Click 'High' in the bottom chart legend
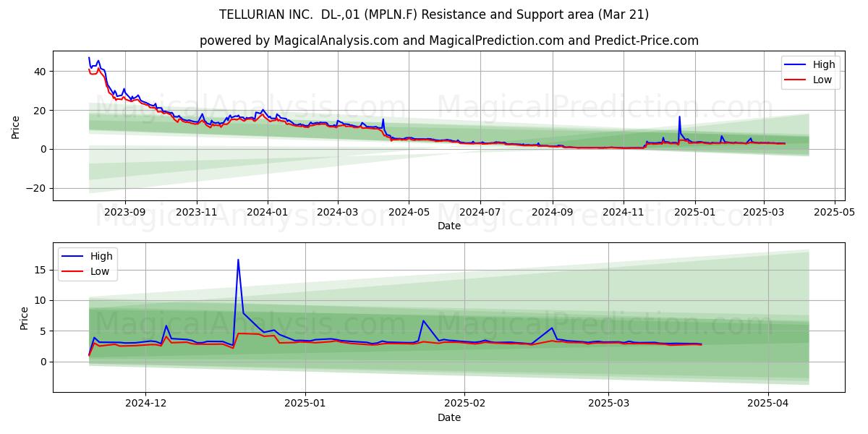This screenshot has width=868, height=434. (x=101, y=256)
